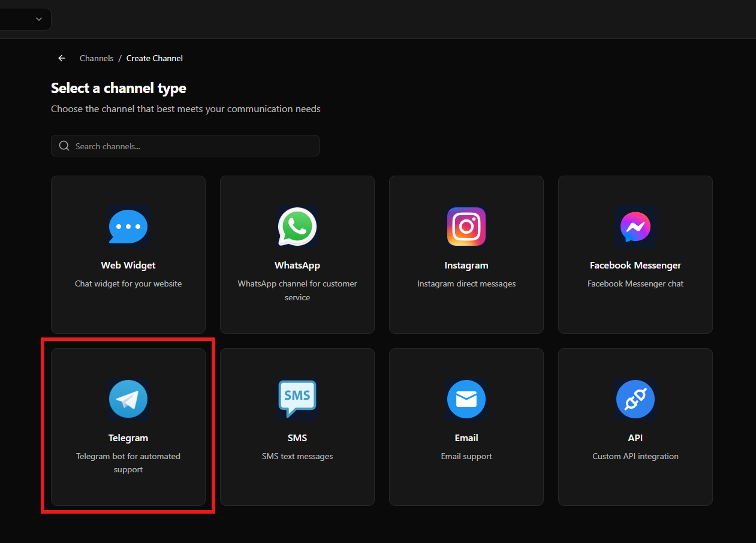Viewport: 756px width, 543px height.
Task: Go back using the left arrow icon
Action: (62, 58)
